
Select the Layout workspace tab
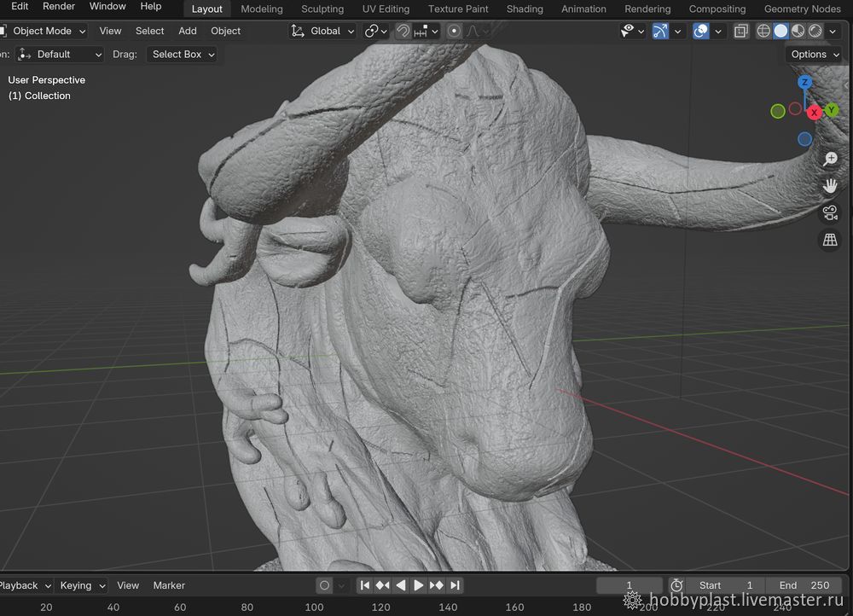(206, 9)
